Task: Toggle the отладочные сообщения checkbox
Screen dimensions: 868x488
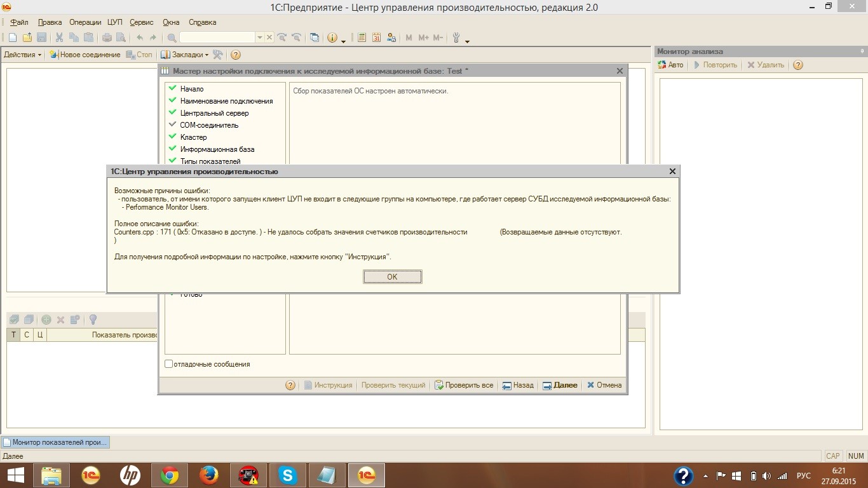Action: (x=168, y=364)
